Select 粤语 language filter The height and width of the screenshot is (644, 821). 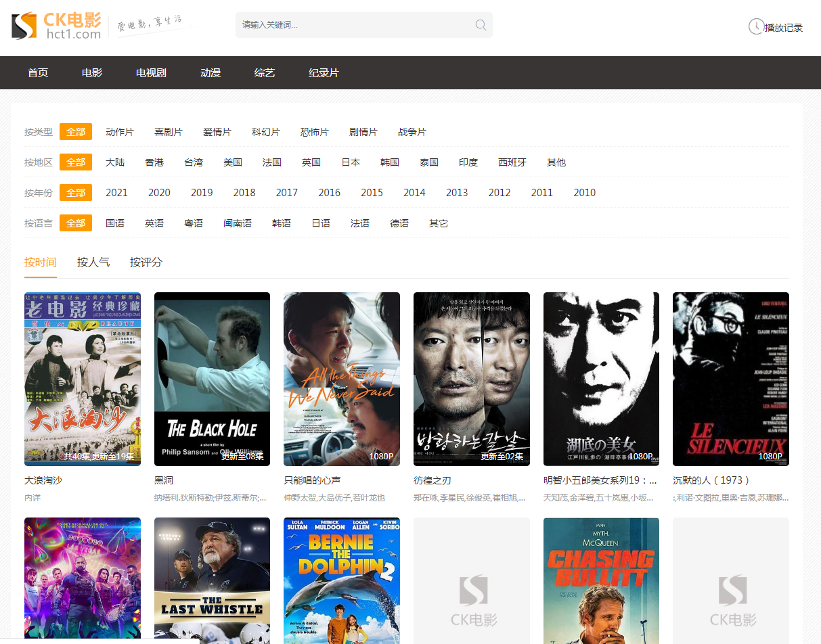(x=194, y=223)
